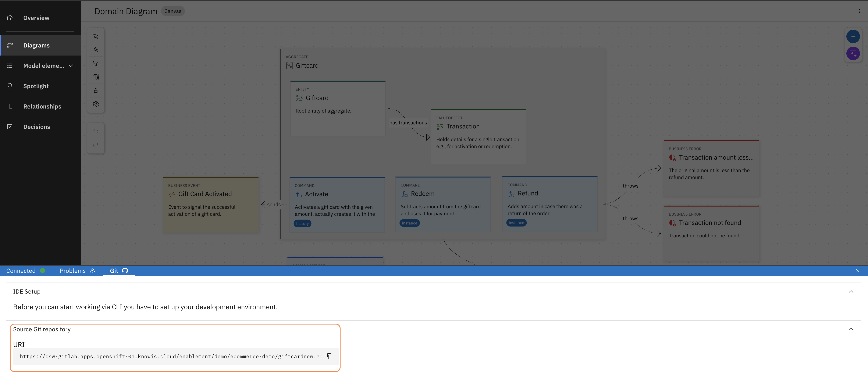Toggle the canvas lock icon

coord(96,91)
